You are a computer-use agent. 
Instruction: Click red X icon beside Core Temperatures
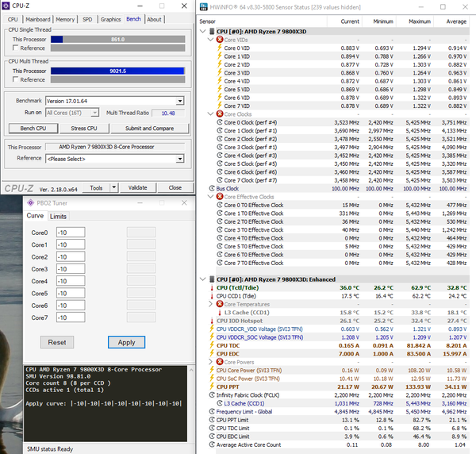tap(220, 304)
